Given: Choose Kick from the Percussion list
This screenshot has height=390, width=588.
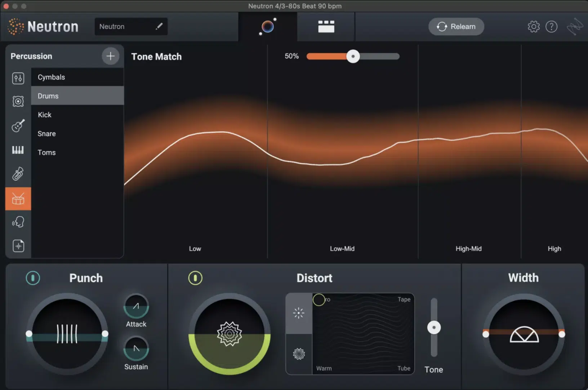Looking at the screenshot, I should click(77, 115).
